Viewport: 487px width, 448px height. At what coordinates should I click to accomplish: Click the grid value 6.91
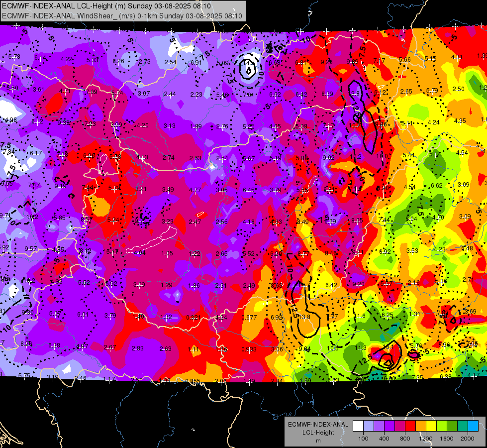(x=196, y=63)
